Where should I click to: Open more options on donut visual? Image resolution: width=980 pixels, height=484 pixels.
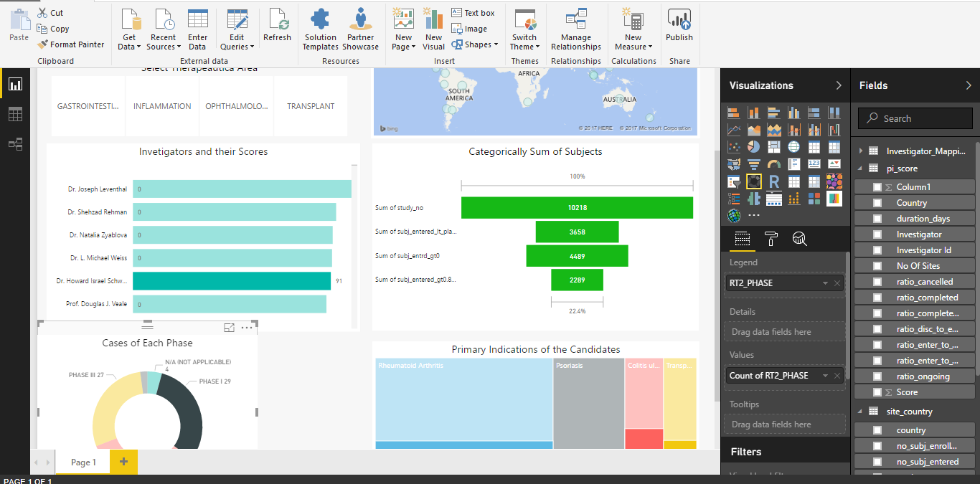click(x=247, y=328)
